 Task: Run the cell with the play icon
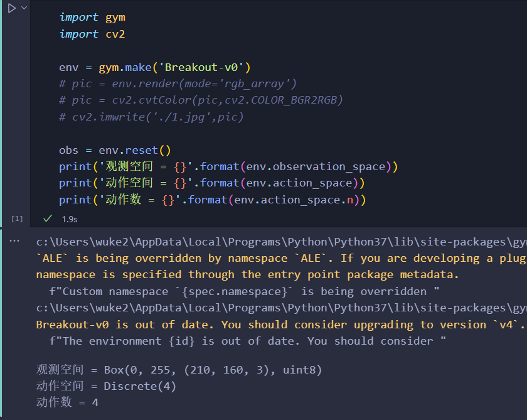12,8
